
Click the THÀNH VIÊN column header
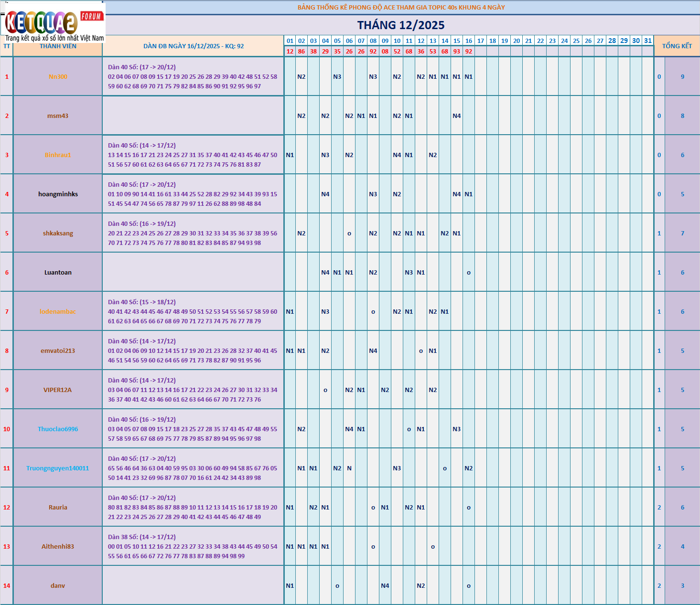pyautogui.click(x=58, y=46)
